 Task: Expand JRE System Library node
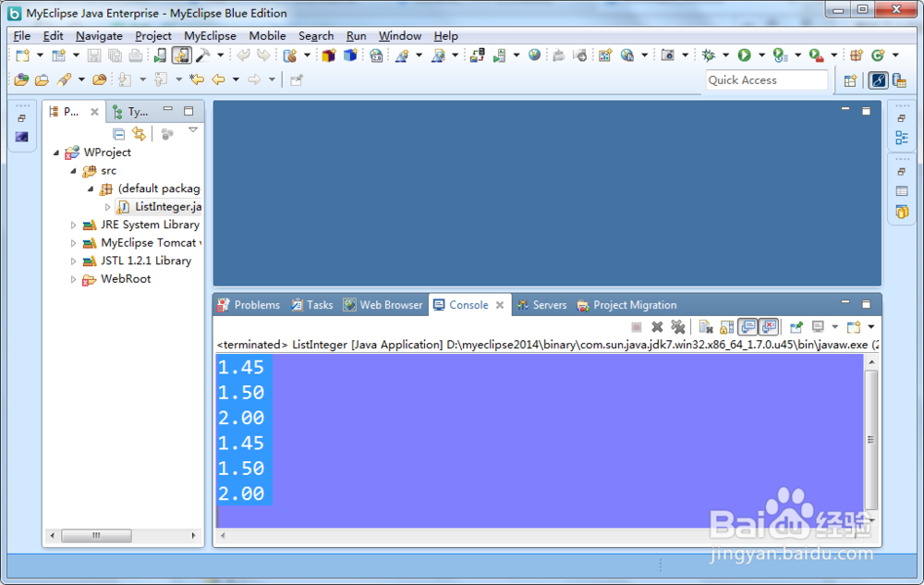point(74,225)
